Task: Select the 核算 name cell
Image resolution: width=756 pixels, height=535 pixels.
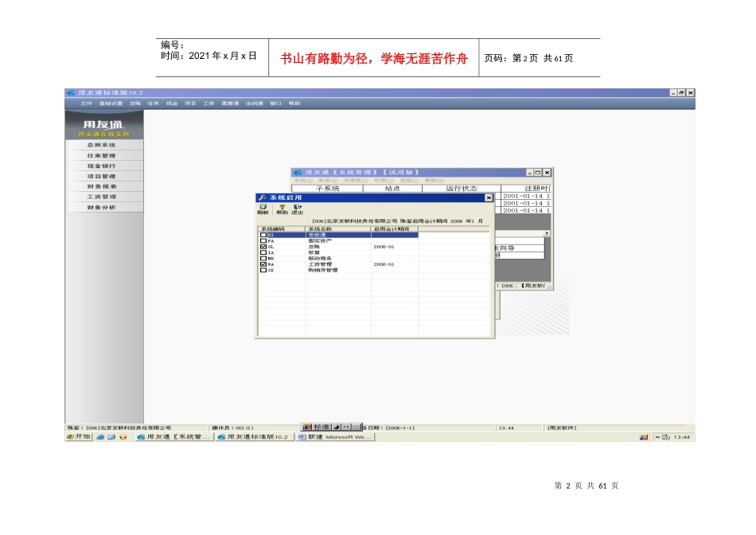Action: [314, 252]
